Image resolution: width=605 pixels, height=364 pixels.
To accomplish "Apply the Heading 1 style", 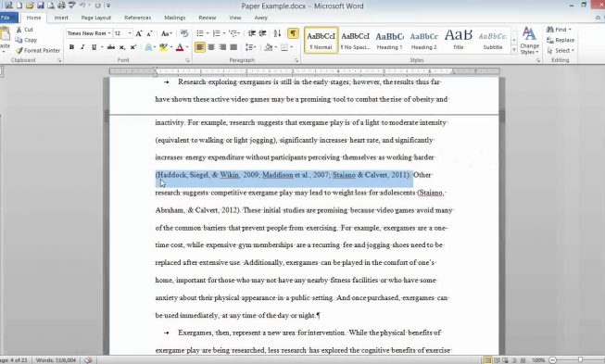I will coord(390,40).
